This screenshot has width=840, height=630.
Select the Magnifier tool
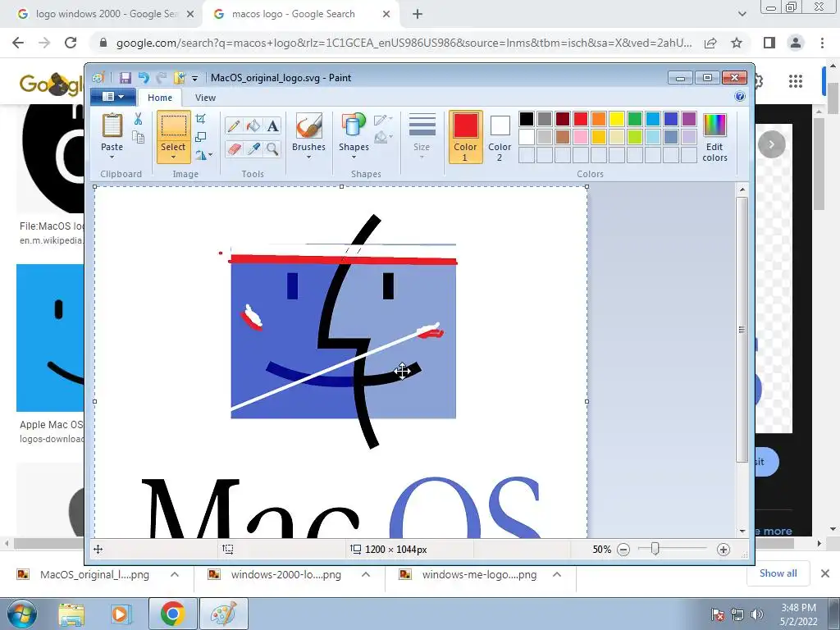(272, 148)
